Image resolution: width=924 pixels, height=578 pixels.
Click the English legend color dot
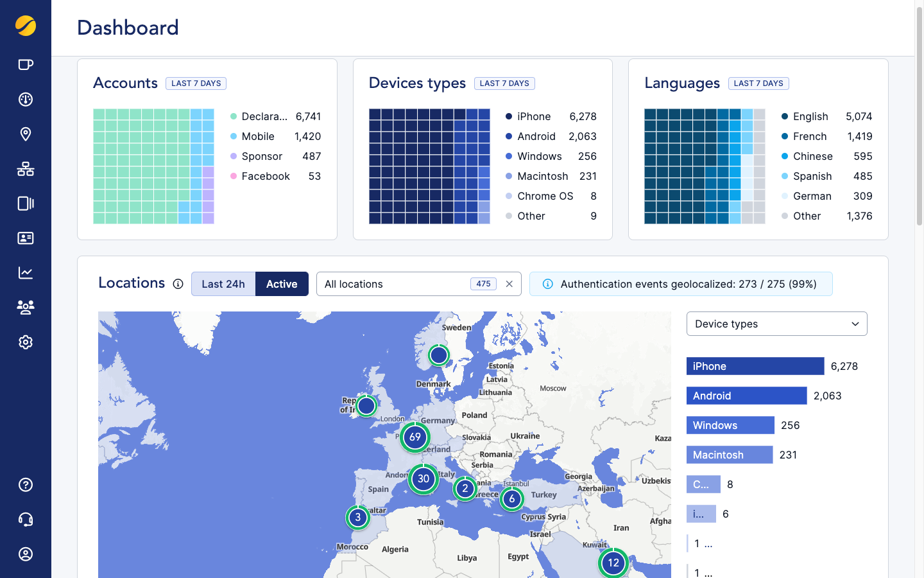[785, 116]
